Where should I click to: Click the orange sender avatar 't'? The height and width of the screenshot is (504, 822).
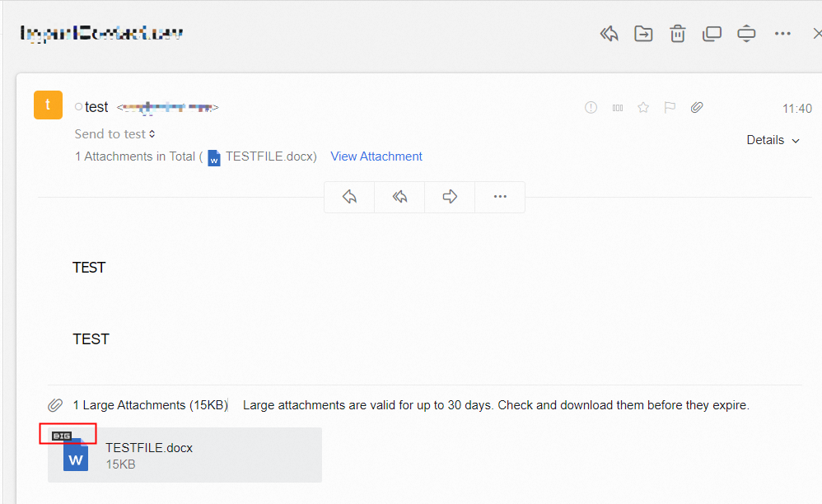(x=49, y=105)
